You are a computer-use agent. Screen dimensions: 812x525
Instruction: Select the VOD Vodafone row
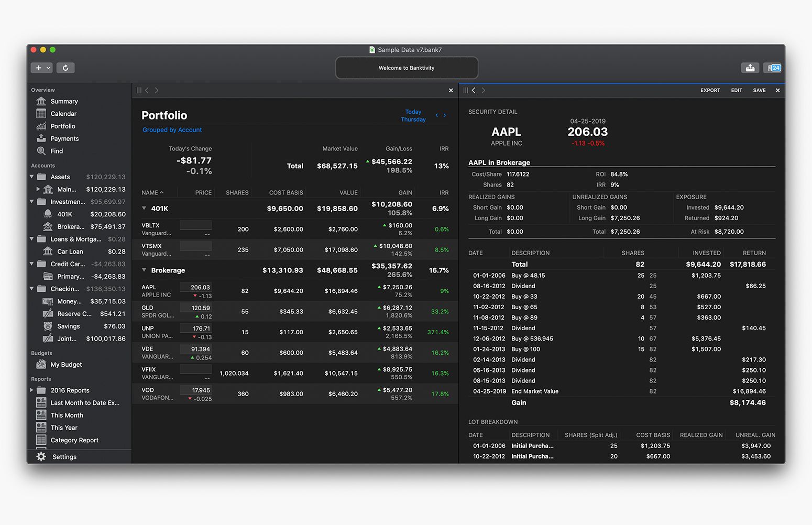pyautogui.click(x=295, y=393)
